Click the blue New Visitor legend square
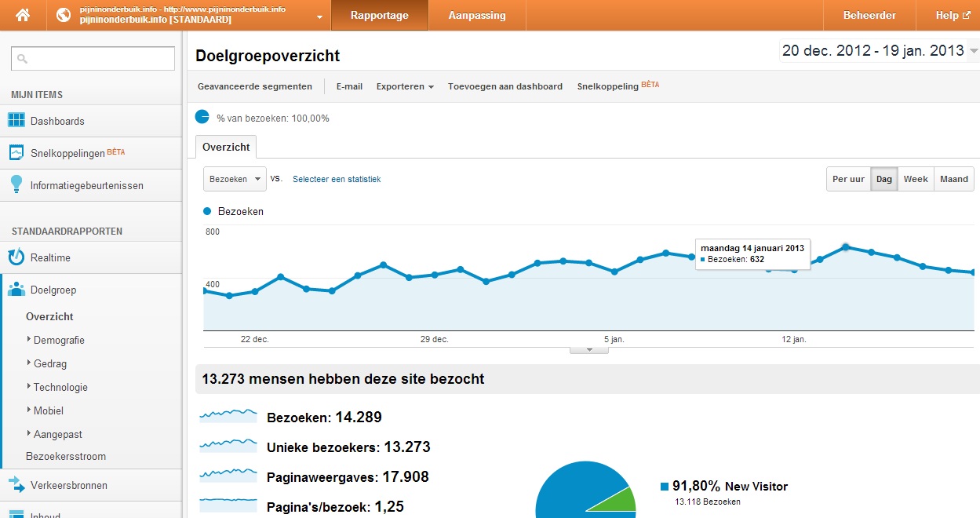This screenshot has height=518, width=980. 665,487
